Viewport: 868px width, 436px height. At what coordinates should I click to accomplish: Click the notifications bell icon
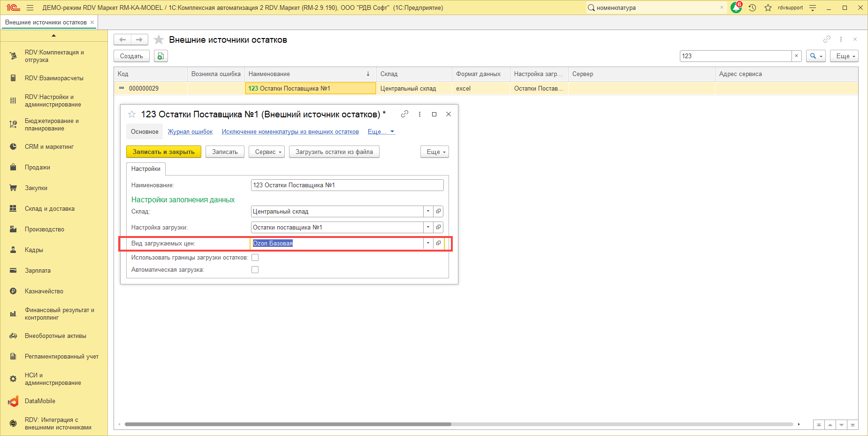click(x=736, y=8)
